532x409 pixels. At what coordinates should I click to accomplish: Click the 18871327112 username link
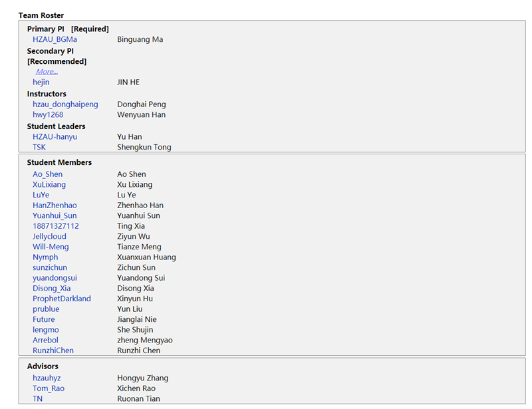pos(56,226)
